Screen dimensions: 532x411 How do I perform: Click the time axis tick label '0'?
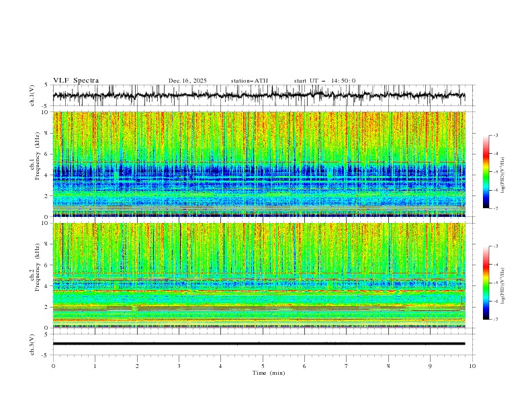(x=53, y=366)
